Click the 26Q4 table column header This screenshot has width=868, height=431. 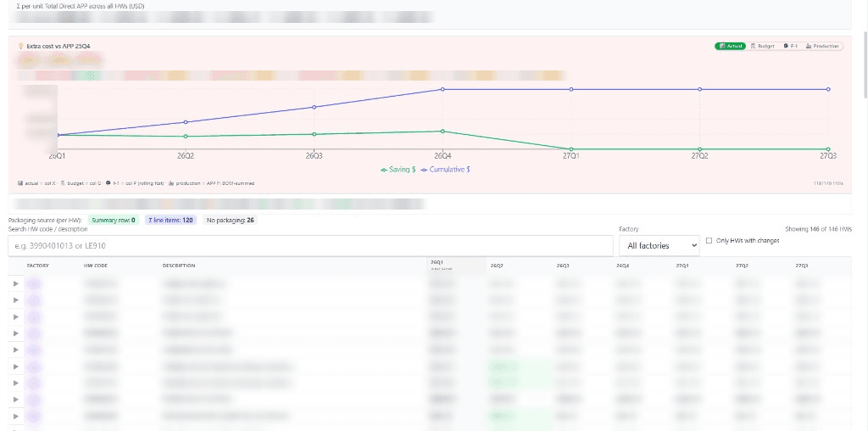[x=623, y=266]
